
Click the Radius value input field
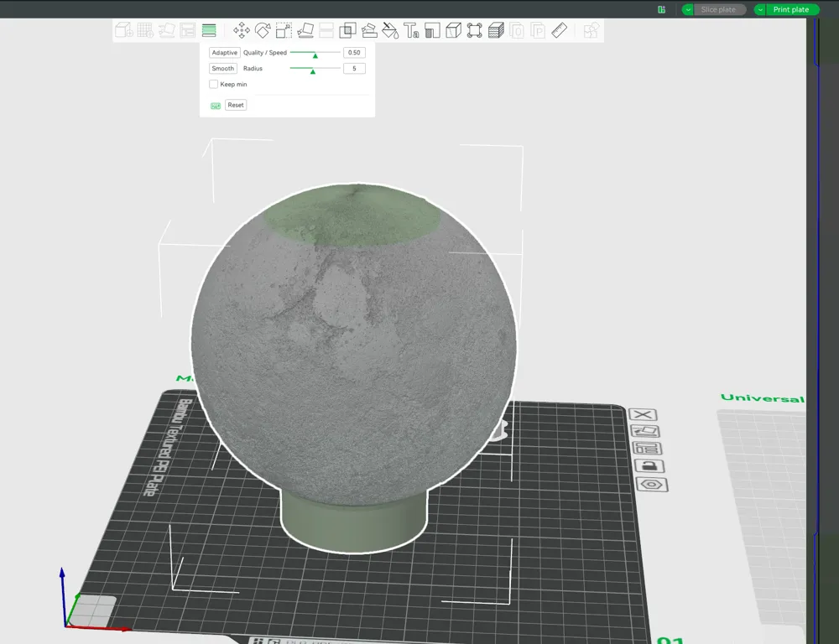point(353,68)
